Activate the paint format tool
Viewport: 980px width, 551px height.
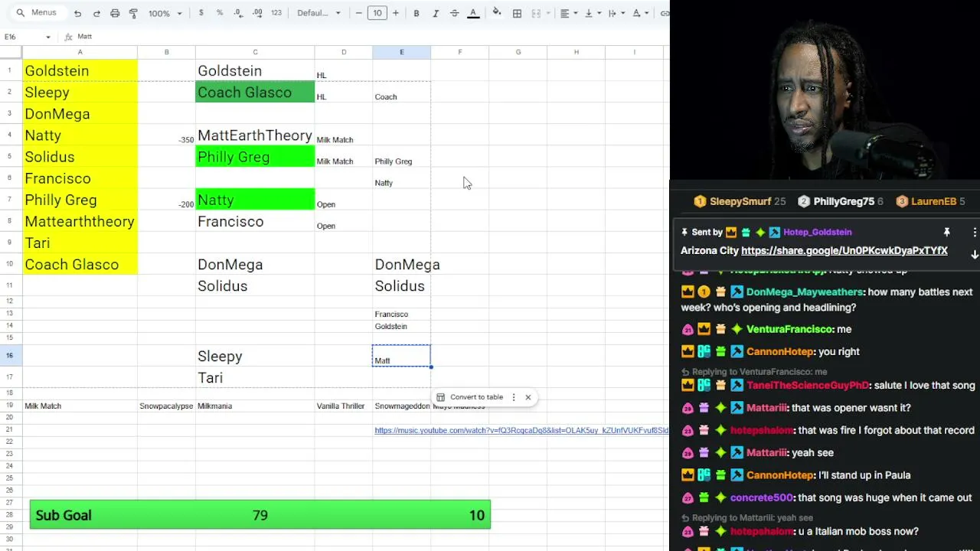click(133, 13)
